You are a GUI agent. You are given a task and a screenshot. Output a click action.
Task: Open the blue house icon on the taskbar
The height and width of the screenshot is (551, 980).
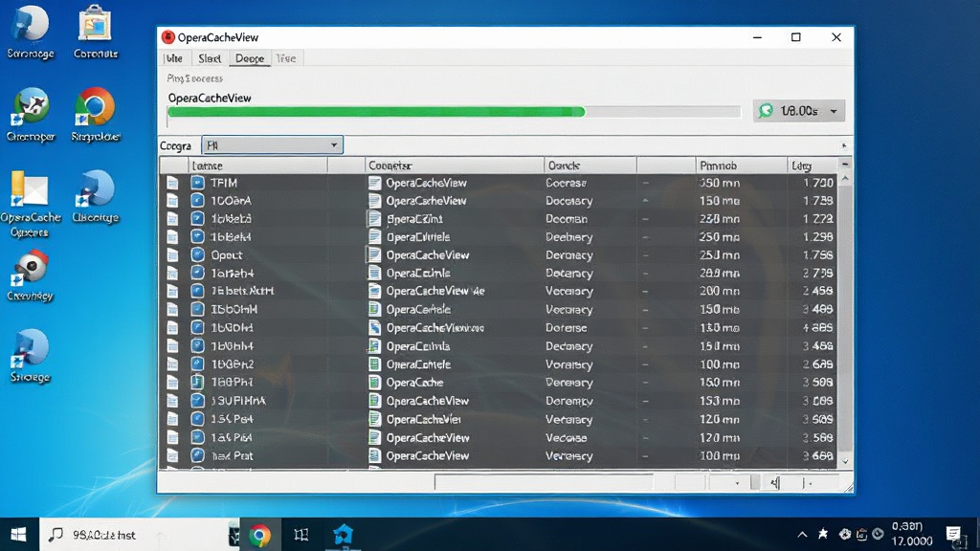(343, 535)
